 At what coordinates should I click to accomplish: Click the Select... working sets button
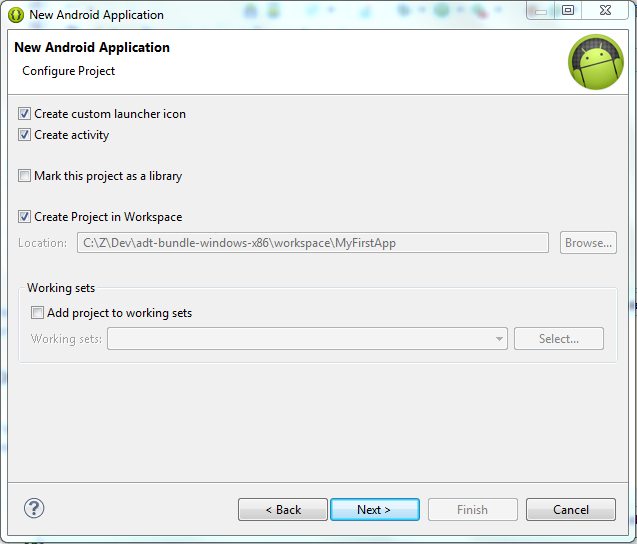click(559, 338)
